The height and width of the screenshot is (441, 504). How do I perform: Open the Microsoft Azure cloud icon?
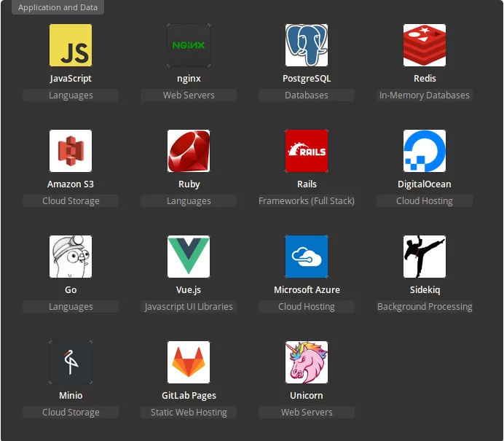tap(307, 257)
